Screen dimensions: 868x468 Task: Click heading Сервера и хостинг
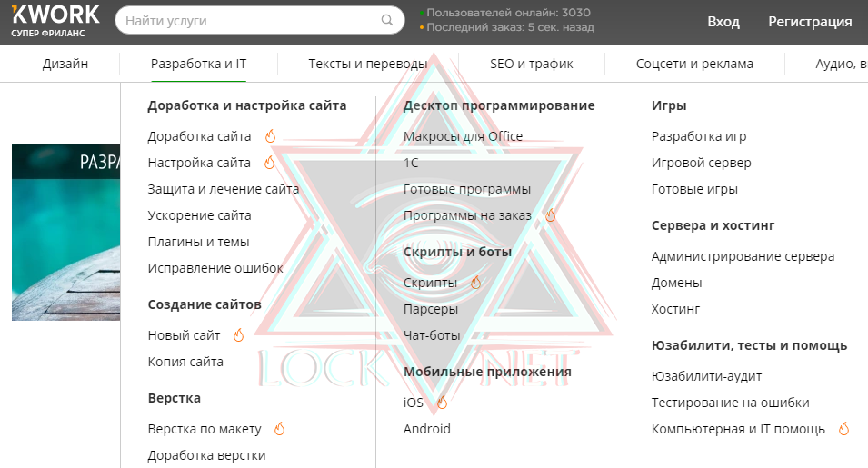click(713, 225)
